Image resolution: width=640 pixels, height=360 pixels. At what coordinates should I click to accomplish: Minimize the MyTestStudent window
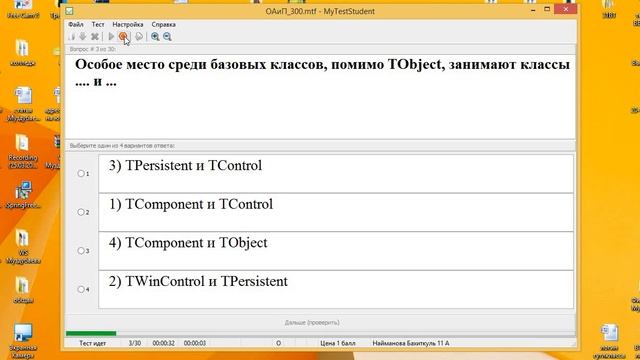click(533, 10)
